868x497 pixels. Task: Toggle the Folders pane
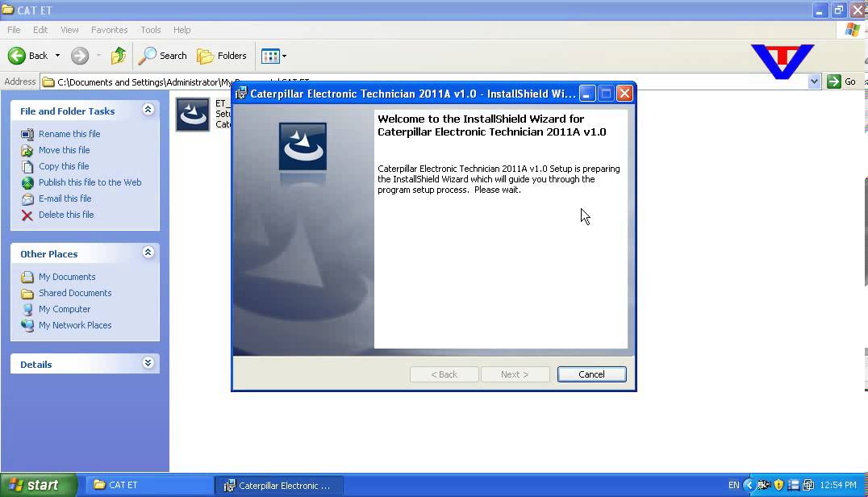(x=221, y=56)
